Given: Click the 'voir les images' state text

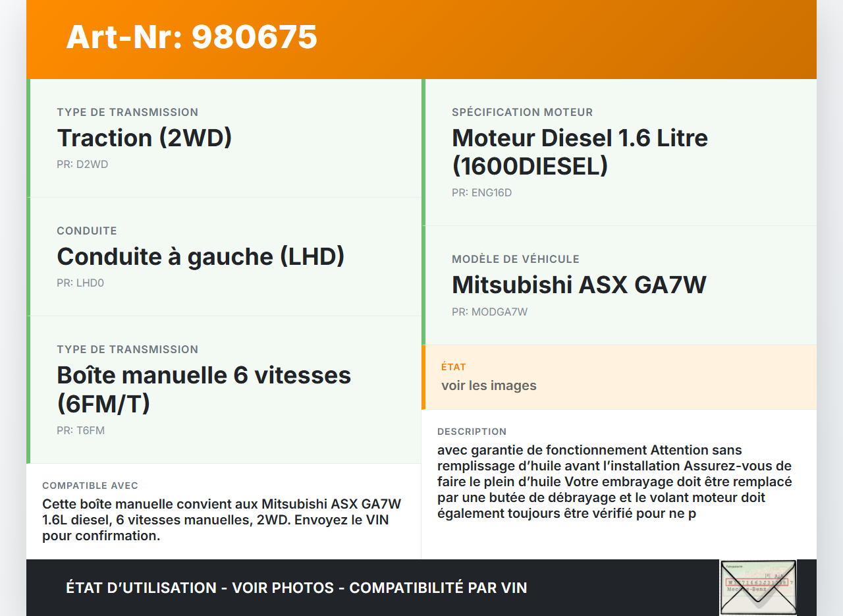Looking at the screenshot, I should [x=489, y=385].
